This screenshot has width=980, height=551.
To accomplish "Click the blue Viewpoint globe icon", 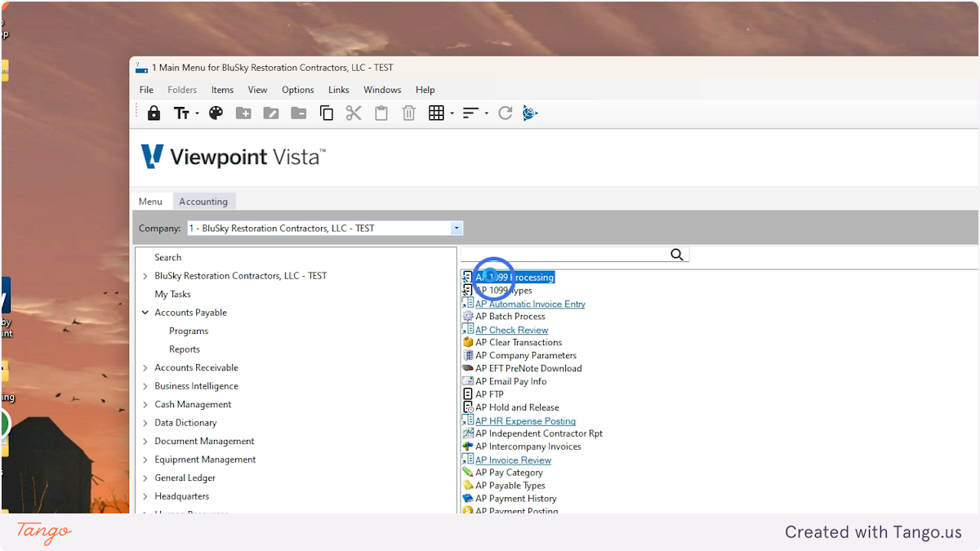I will 531,113.
